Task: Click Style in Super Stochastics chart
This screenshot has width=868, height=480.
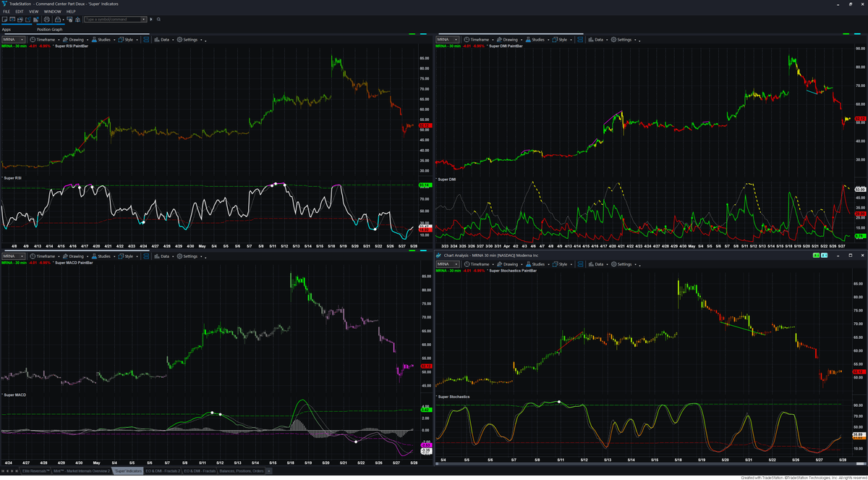Action: 561,264
